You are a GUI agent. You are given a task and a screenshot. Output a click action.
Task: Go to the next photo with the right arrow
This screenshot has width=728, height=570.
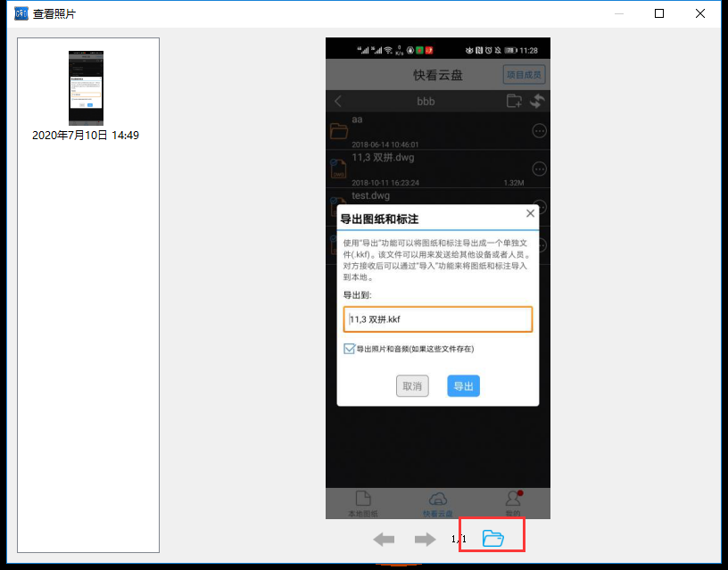coord(425,540)
